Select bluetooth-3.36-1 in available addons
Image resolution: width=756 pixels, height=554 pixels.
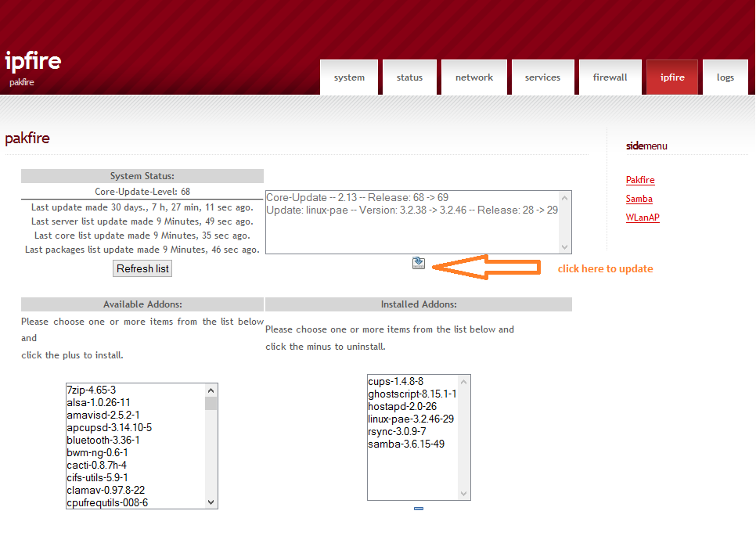click(135, 441)
